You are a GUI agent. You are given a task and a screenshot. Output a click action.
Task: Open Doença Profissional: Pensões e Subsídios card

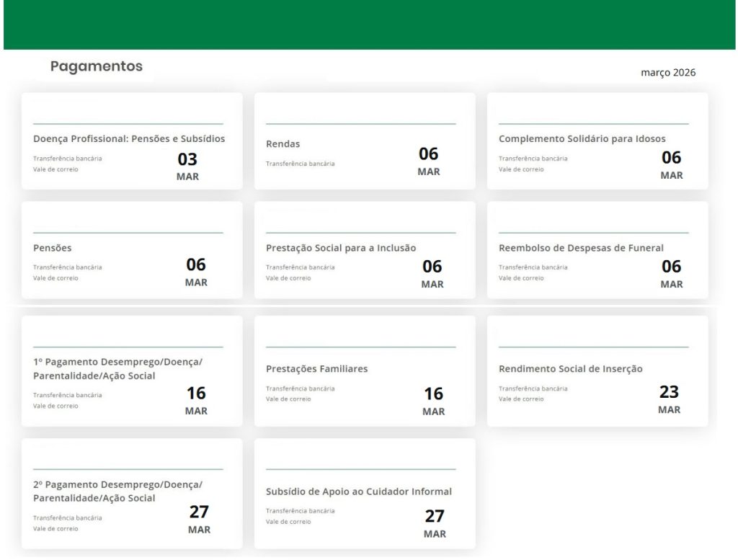(x=129, y=138)
